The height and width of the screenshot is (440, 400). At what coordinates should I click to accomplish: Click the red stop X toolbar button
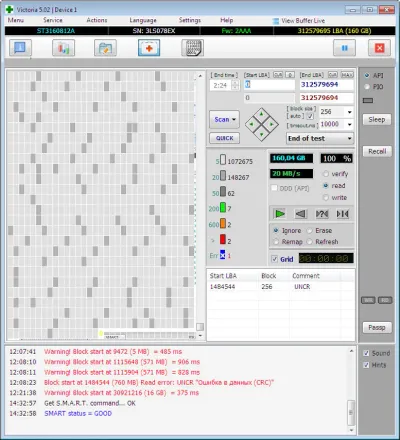(x=379, y=48)
